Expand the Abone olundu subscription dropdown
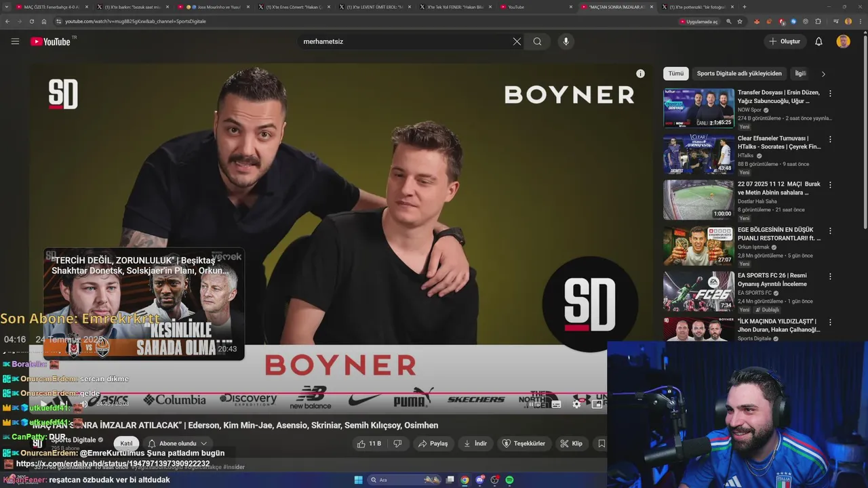Image resolution: width=868 pixels, height=488 pixels. tap(178, 443)
